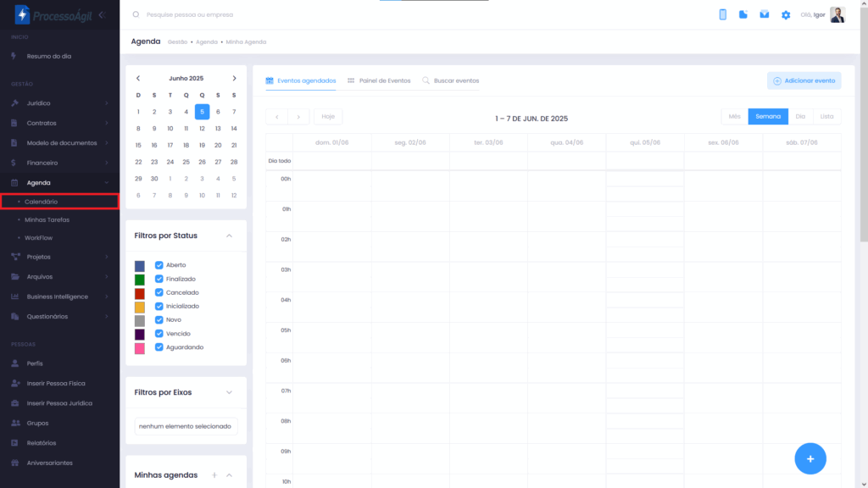Click the Aniversariantes gift icon
This screenshot has width=868, height=488.
point(15,463)
